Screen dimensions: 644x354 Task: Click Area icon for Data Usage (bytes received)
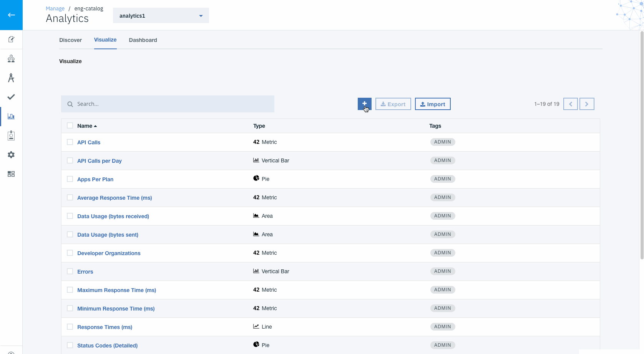click(x=256, y=215)
